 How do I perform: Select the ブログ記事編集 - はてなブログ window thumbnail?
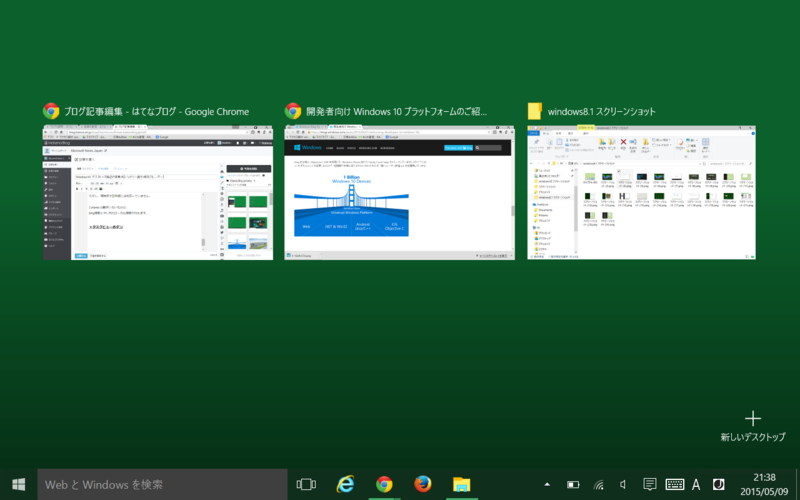(158, 192)
